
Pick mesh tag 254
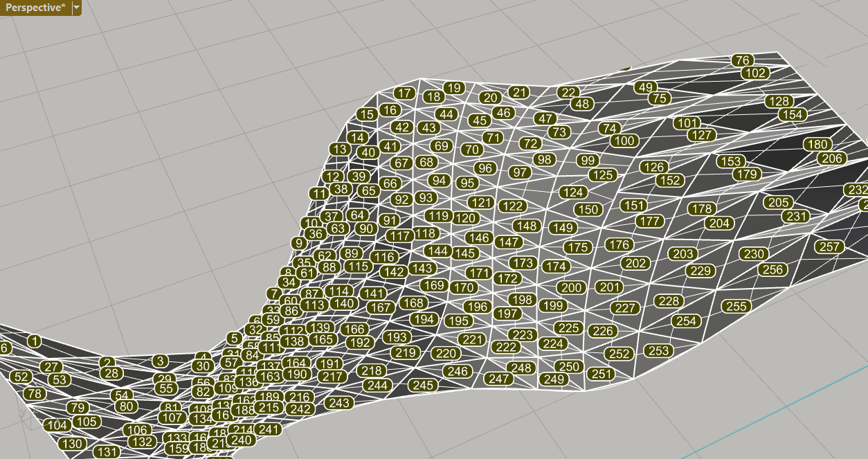(x=687, y=321)
